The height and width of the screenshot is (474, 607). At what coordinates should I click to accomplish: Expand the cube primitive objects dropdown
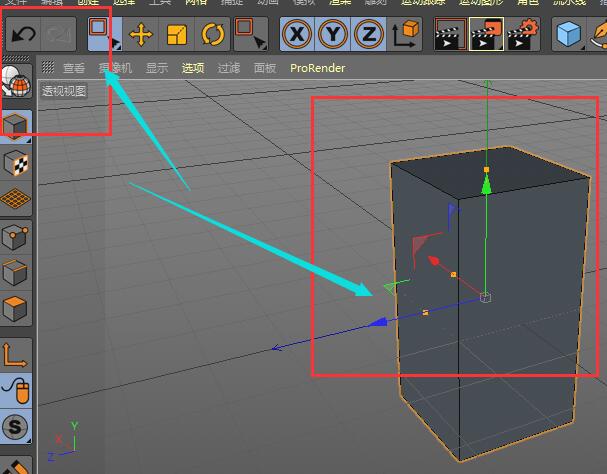tap(571, 36)
